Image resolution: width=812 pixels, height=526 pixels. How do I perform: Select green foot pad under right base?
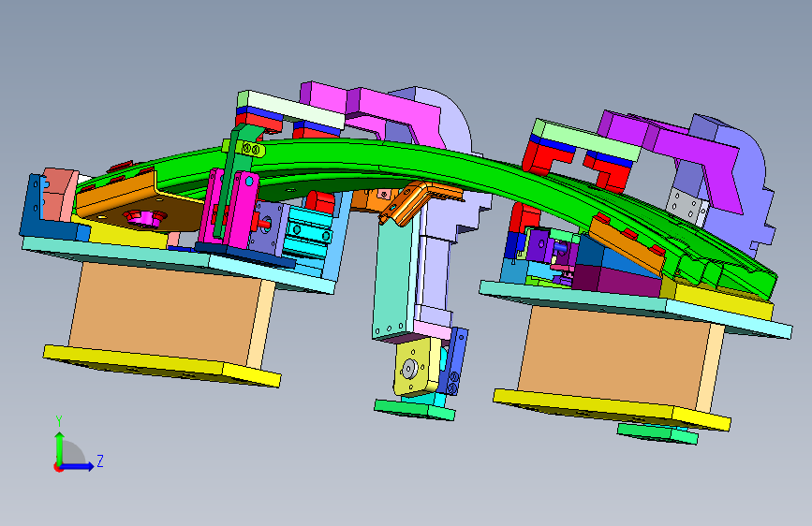(x=657, y=434)
